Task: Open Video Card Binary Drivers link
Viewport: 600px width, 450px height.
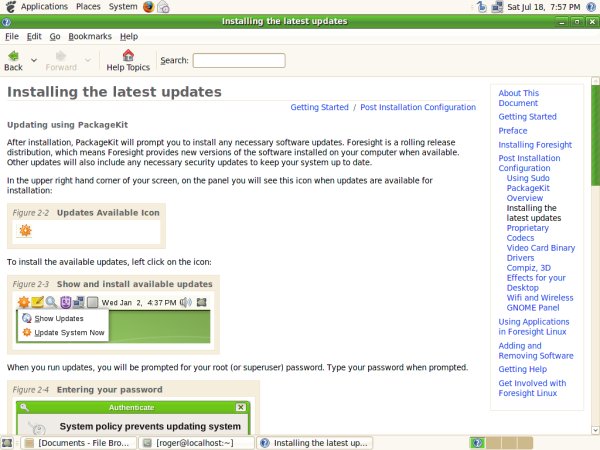Action: click(x=541, y=253)
